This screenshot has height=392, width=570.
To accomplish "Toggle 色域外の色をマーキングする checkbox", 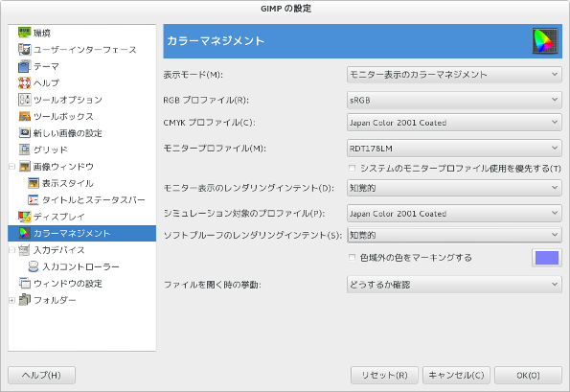I will (352, 258).
